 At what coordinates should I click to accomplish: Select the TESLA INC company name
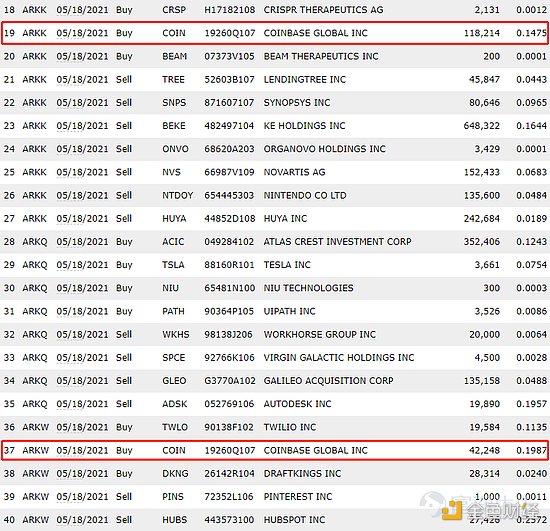click(287, 265)
